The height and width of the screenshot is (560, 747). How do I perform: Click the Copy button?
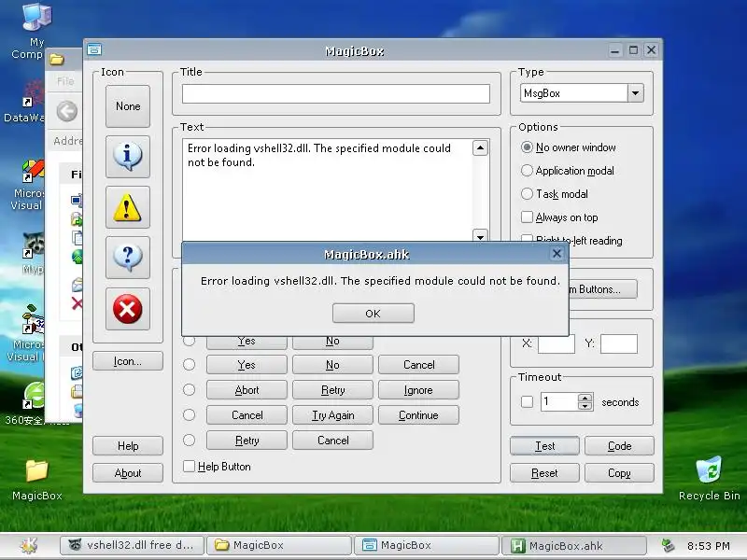619,473
